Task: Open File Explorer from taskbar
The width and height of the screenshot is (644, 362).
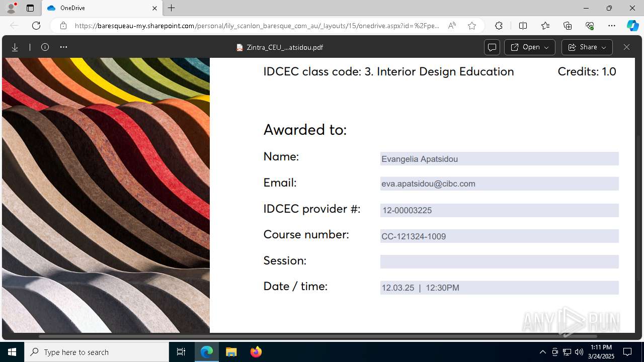Action: [231, 352]
